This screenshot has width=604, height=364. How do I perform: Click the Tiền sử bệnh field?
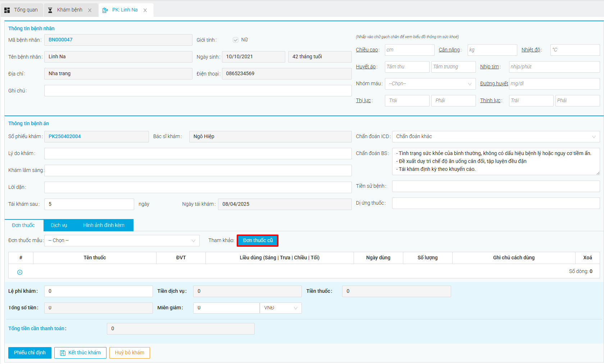pyautogui.click(x=496, y=186)
